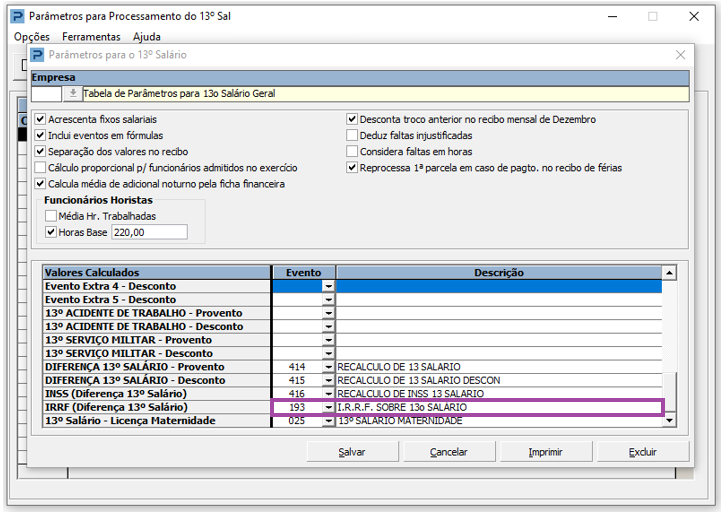Open the Ajuda menu
This screenshot has height=515, width=725.
pos(147,37)
